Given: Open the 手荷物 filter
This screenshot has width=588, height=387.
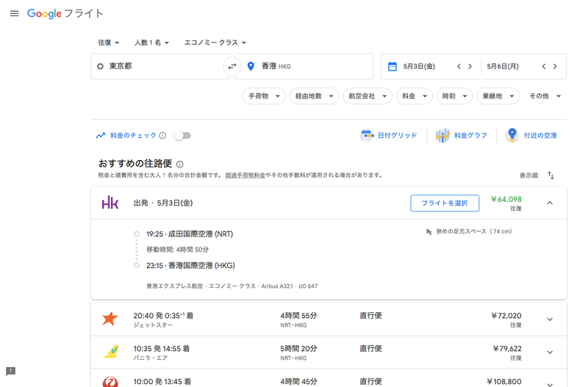Looking at the screenshot, I should tap(264, 96).
